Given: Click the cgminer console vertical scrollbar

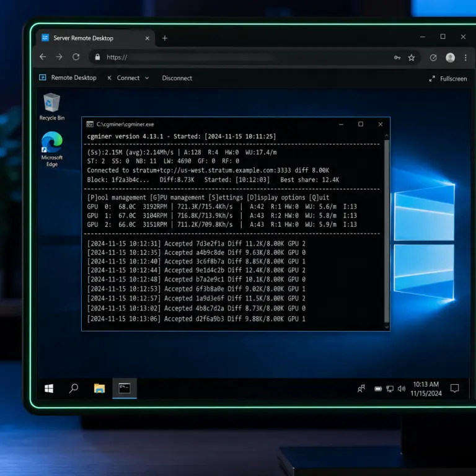Looking at the screenshot, I should tap(387, 231).
